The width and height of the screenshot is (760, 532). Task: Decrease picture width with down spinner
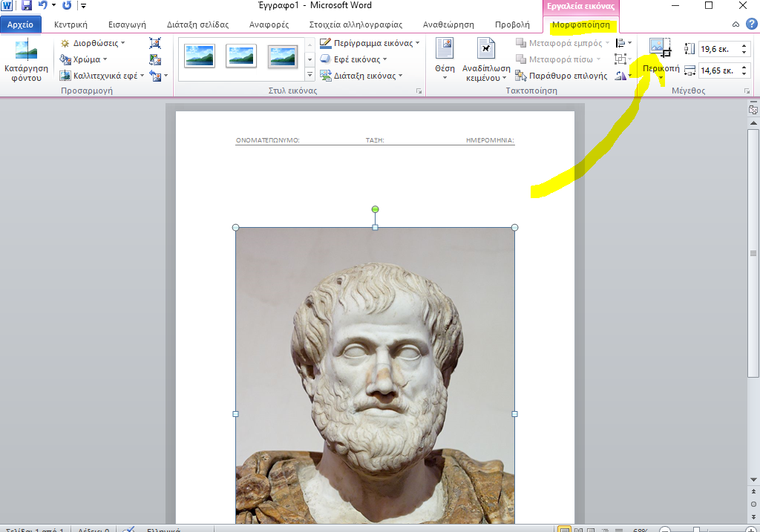[x=744, y=74]
